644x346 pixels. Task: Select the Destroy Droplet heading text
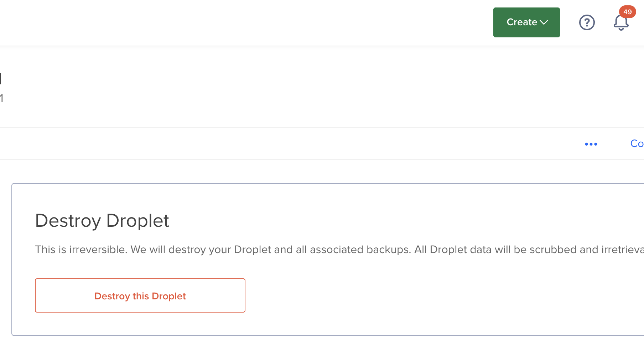click(x=102, y=221)
